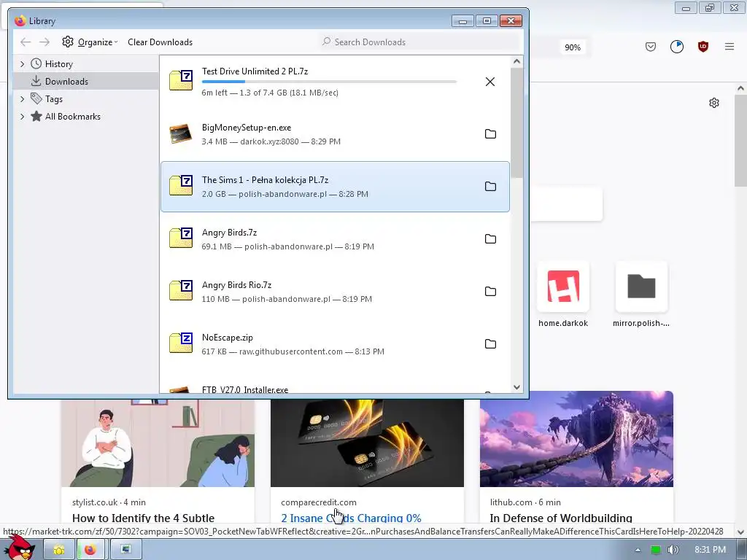The height and width of the screenshot is (560, 747).
Task: Open new tab personalize gear icon
Action: point(713,103)
